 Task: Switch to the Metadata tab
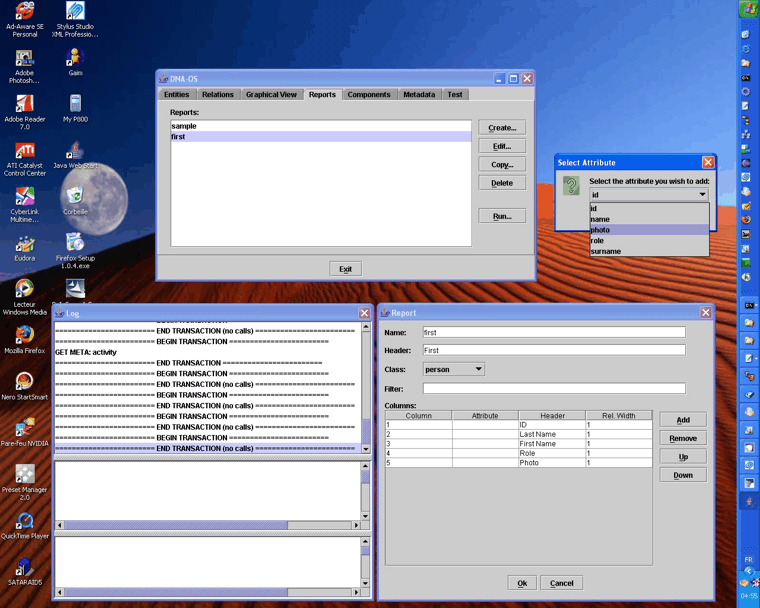click(419, 95)
